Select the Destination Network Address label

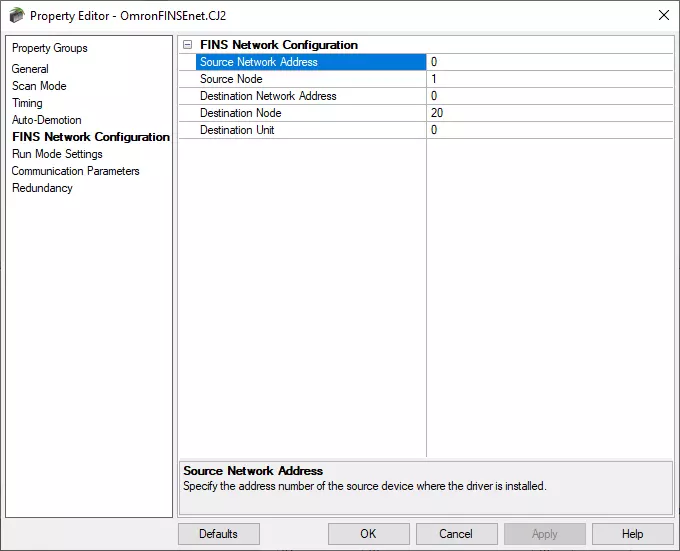268,96
